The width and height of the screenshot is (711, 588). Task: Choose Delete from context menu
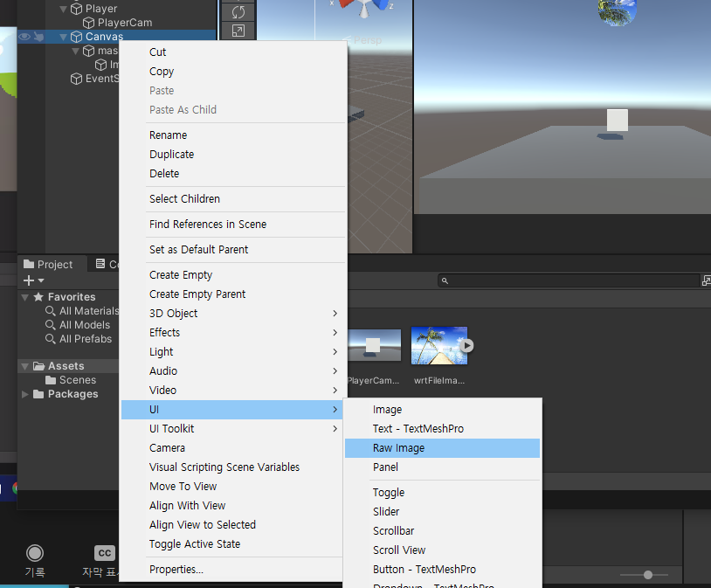tap(232, 173)
